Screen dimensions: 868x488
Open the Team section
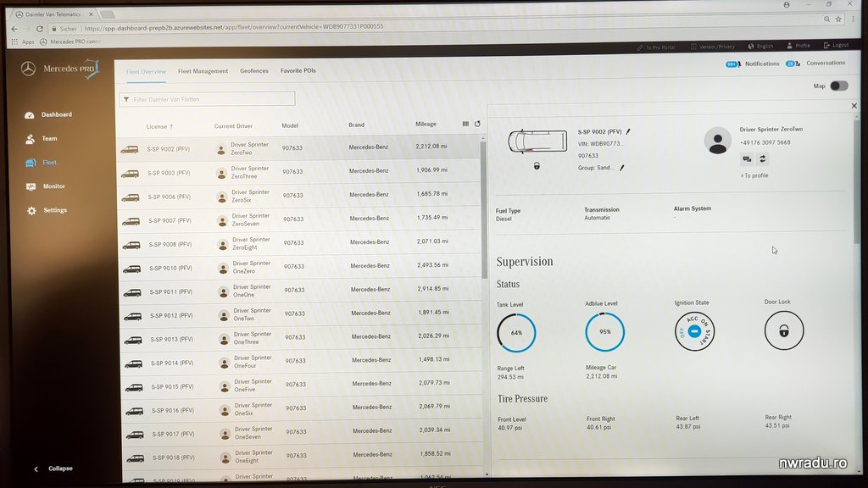pos(42,139)
